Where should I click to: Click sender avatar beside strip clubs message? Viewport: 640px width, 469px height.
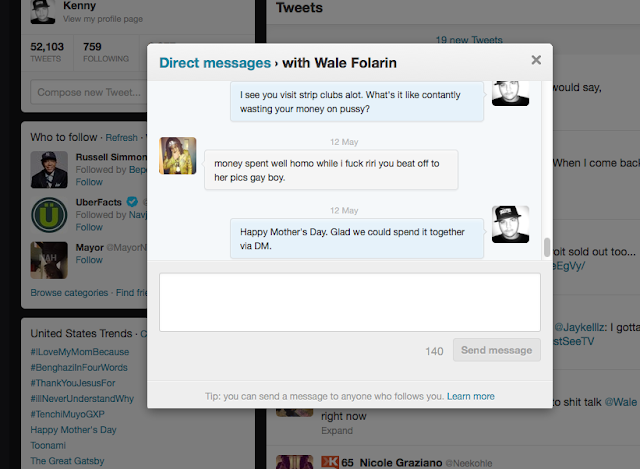point(510,93)
